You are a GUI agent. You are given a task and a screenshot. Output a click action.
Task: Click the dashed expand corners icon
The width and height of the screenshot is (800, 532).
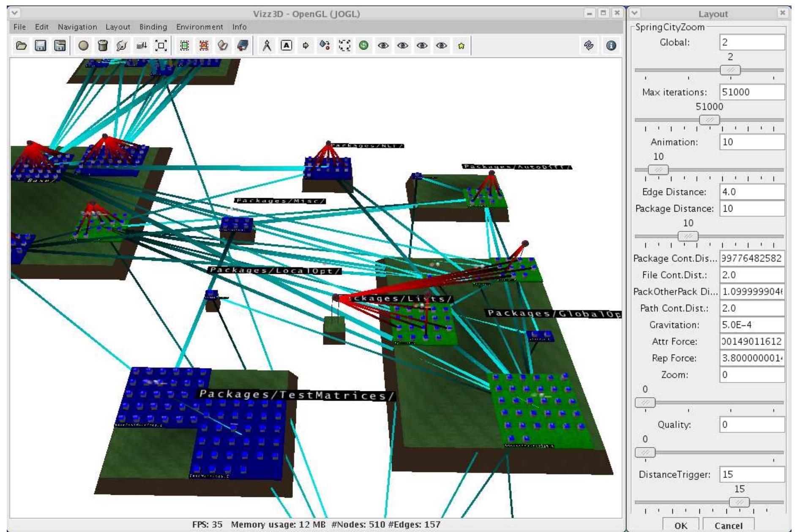click(344, 45)
